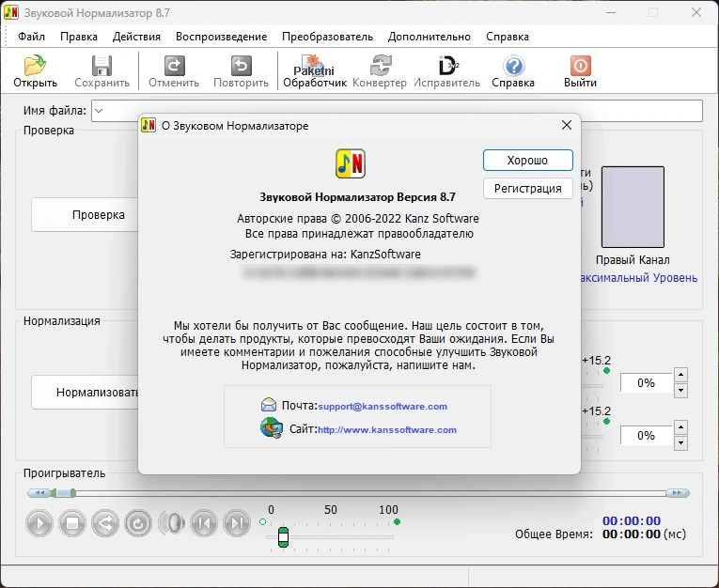Click the rewind arrows on seek bar
Viewport: 719px width, 588px height.
(x=39, y=493)
